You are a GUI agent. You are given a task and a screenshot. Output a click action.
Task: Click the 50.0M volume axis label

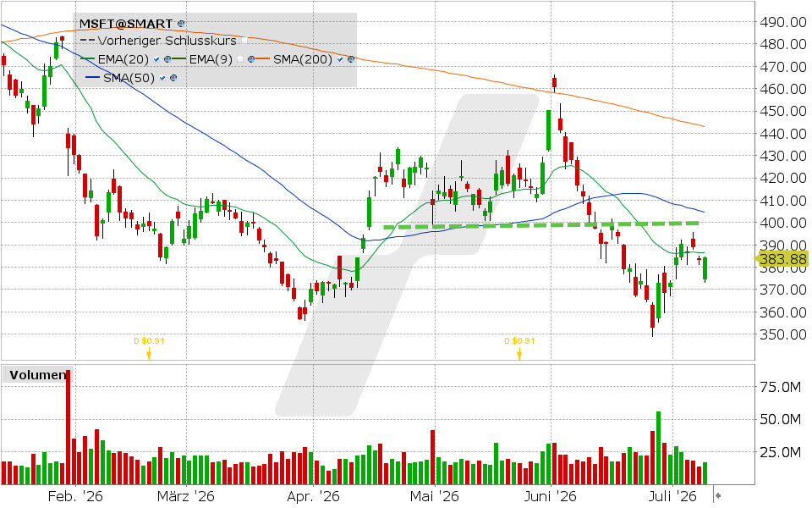click(781, 419)
